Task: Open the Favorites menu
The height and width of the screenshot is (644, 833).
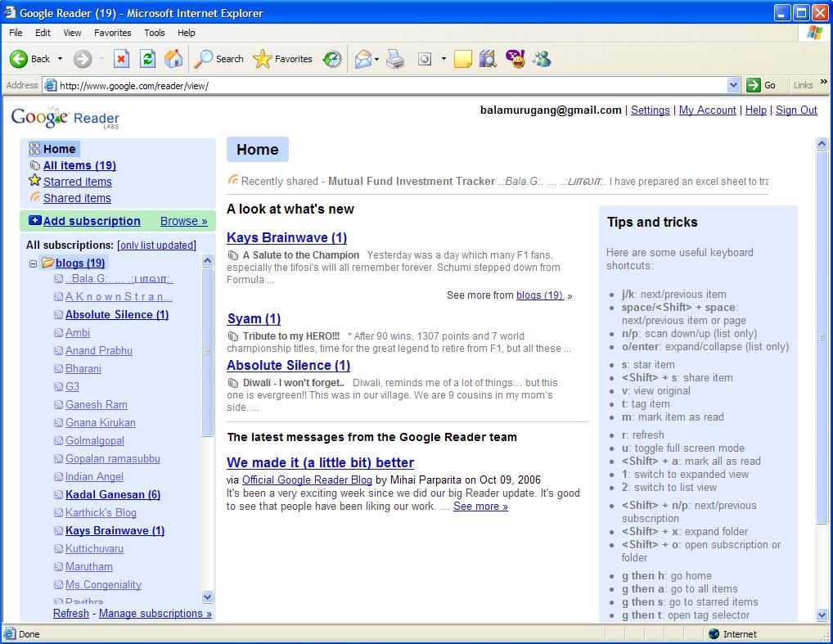Action: point(112,33)
